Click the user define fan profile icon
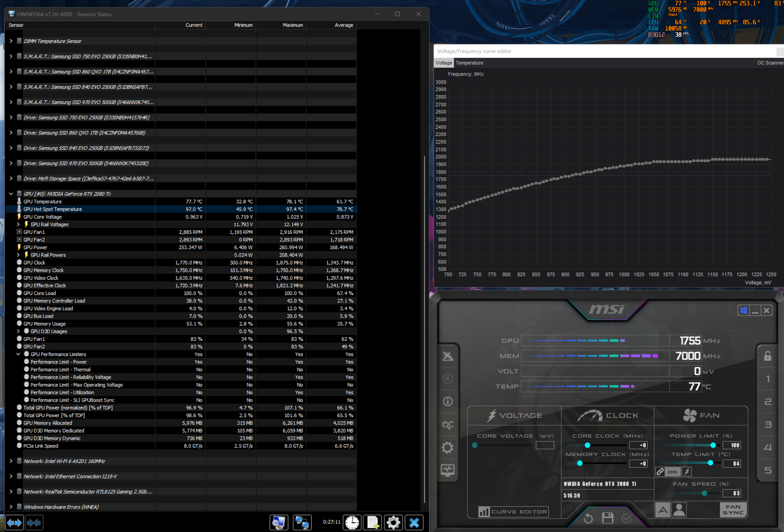Screen dimensions: 784x532 click(679, 510)
